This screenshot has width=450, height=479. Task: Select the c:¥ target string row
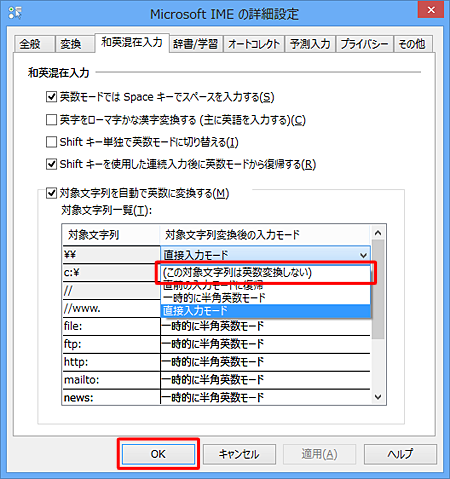click(x=111, y=273)
